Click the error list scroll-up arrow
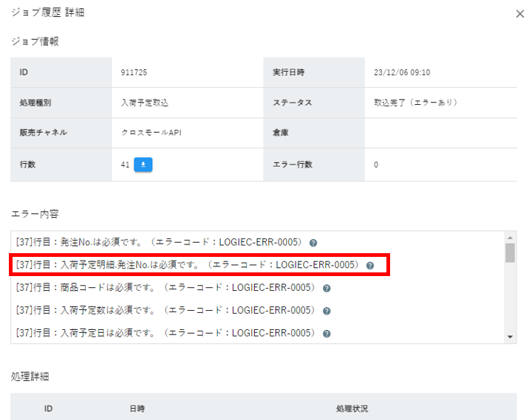The height and width of the screenshot is (420, 529). 510,238
